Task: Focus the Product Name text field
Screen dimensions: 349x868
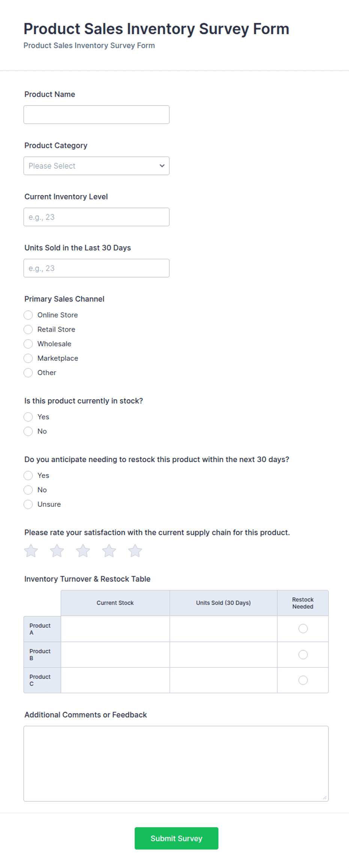Action: click(96, 115)
